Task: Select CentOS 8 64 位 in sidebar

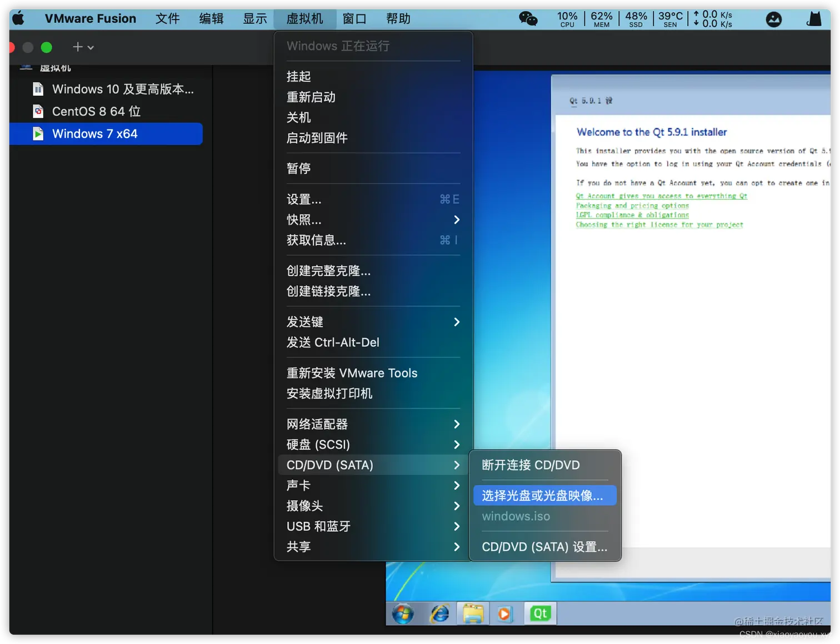Action: 106,112
